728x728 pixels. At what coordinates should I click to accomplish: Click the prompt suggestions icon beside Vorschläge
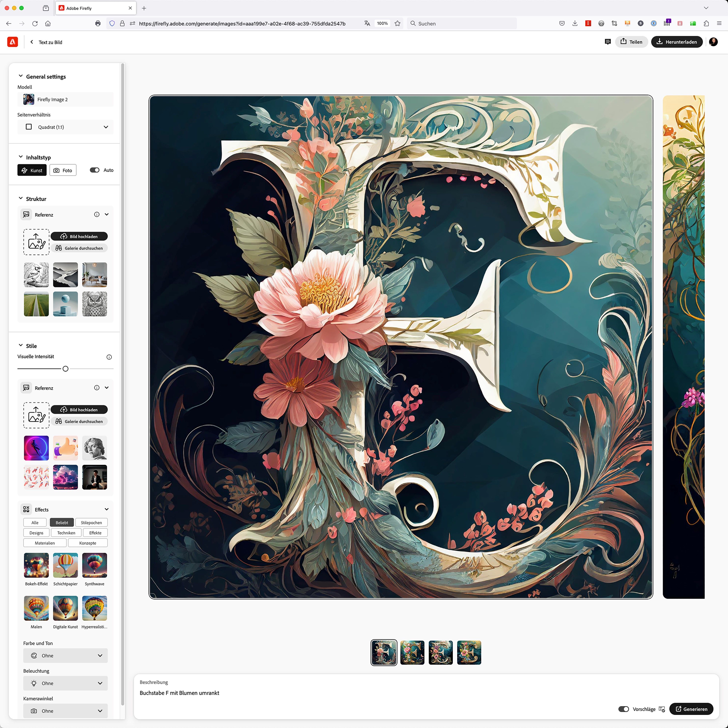(662, 709)
